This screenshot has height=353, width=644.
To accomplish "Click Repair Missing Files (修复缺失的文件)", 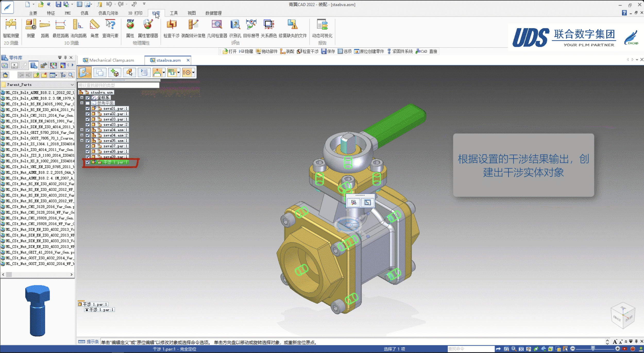I will [293, 29].
